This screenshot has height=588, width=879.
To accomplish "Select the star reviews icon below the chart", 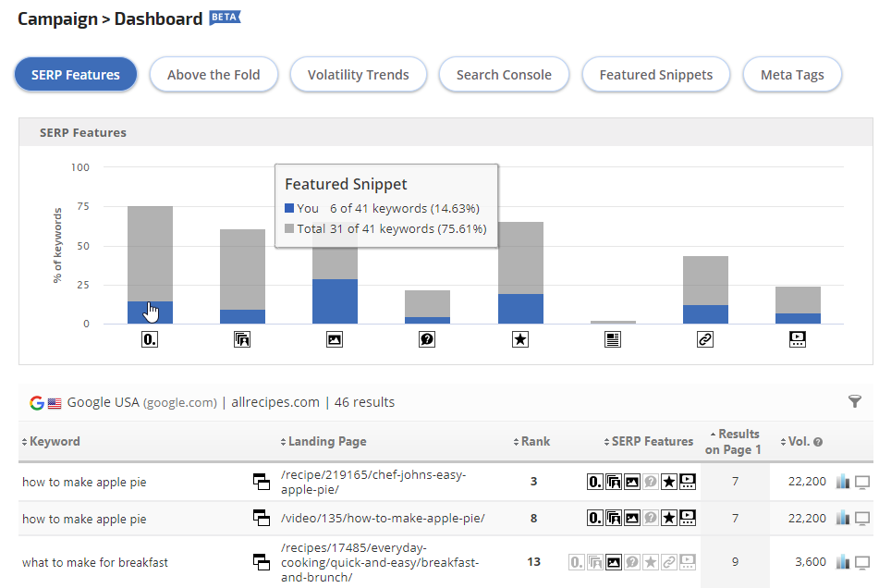I will 520,339.
